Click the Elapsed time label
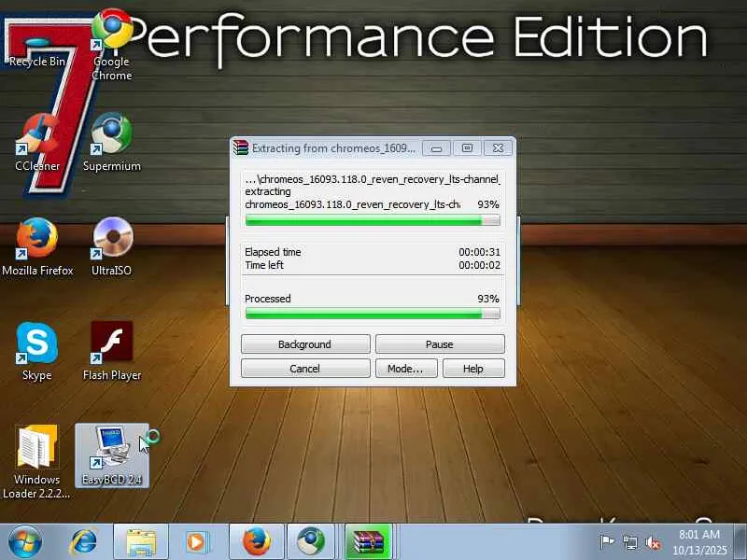Screen dimensions: 747x560 click(273, 252)
